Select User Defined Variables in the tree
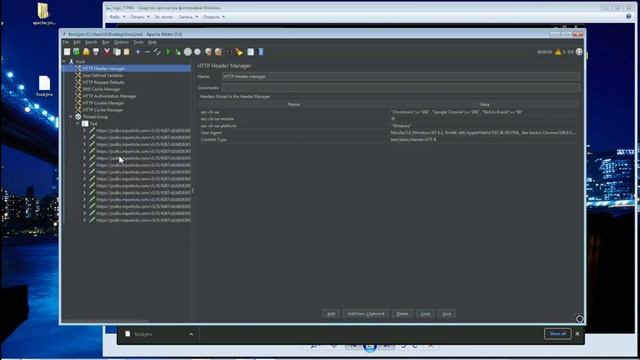Image resolution: width=640 pixels, height=360 pixels. [x=103, y=76]
